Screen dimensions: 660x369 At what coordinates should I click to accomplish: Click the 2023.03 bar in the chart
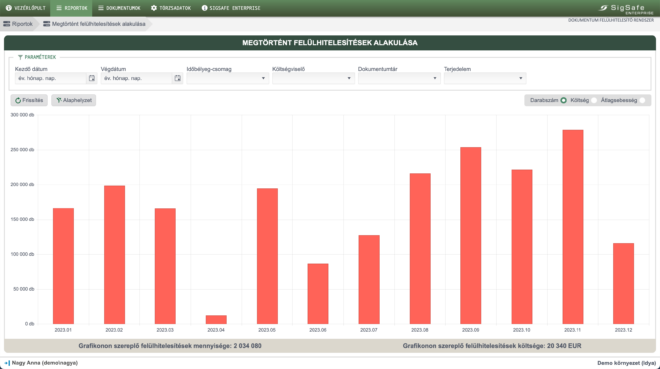[x=165, y=266]
